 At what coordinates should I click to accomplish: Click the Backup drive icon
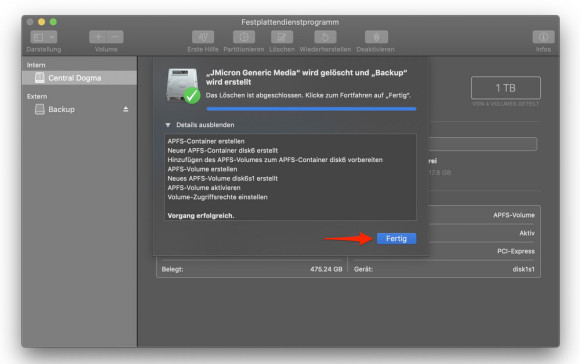coord(40,109)
